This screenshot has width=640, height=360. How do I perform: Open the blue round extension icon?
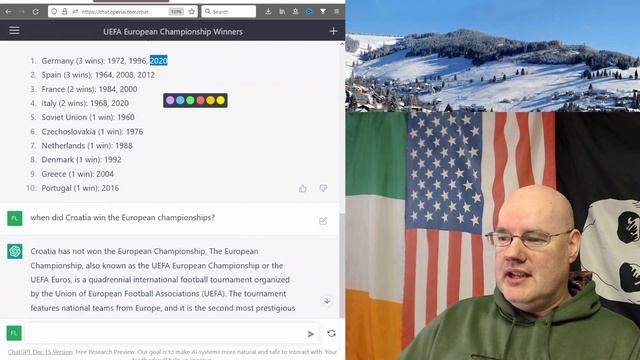pyautogui.click(x=309, y=11)
